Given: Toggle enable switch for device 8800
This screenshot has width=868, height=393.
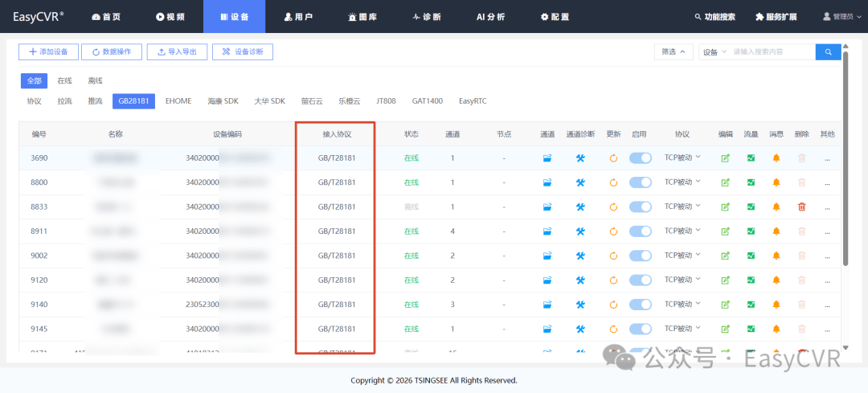Looking at the screenshot, I should (641, 182).
